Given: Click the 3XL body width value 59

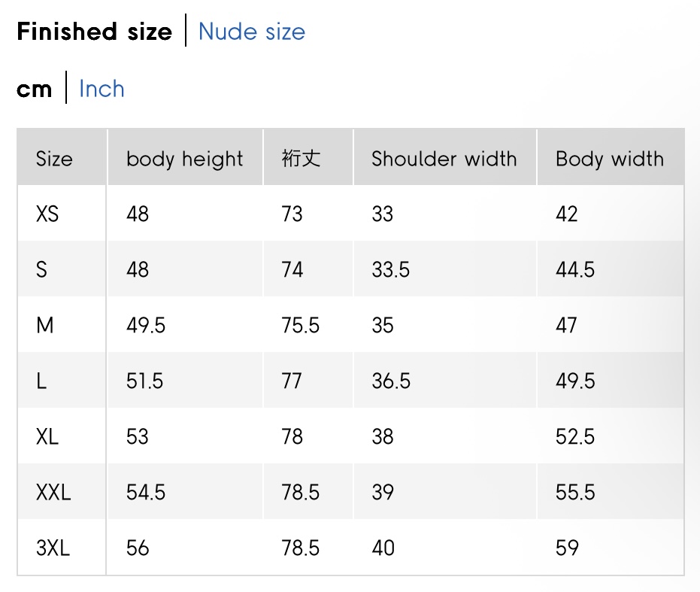Looking at the screenshot, I should (x=567, y=548).
